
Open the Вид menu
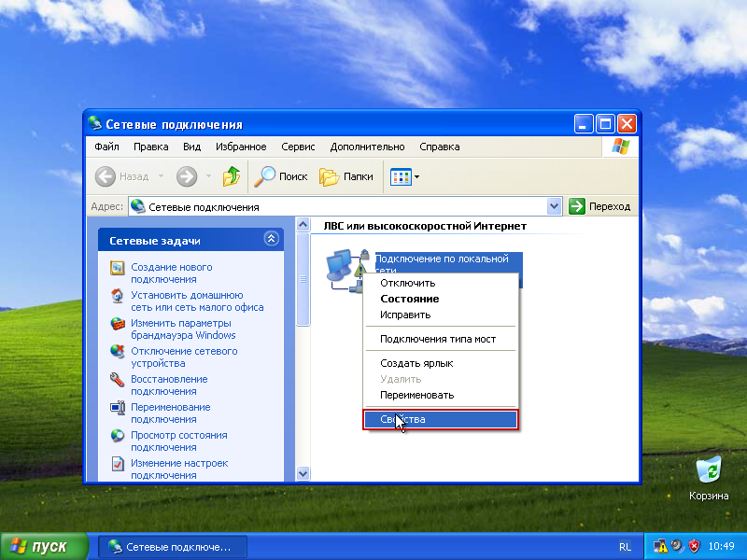[x=192, y=147]
